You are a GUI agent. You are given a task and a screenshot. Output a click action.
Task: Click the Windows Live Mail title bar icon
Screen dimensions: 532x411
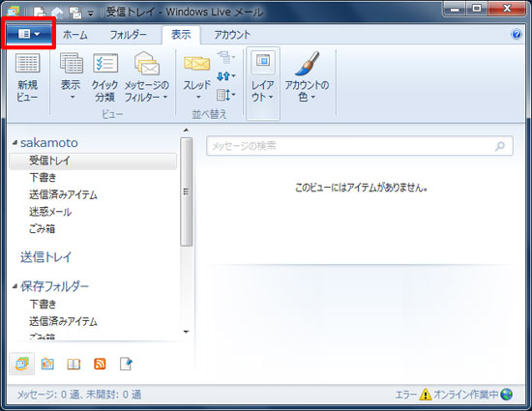point(13,12)
